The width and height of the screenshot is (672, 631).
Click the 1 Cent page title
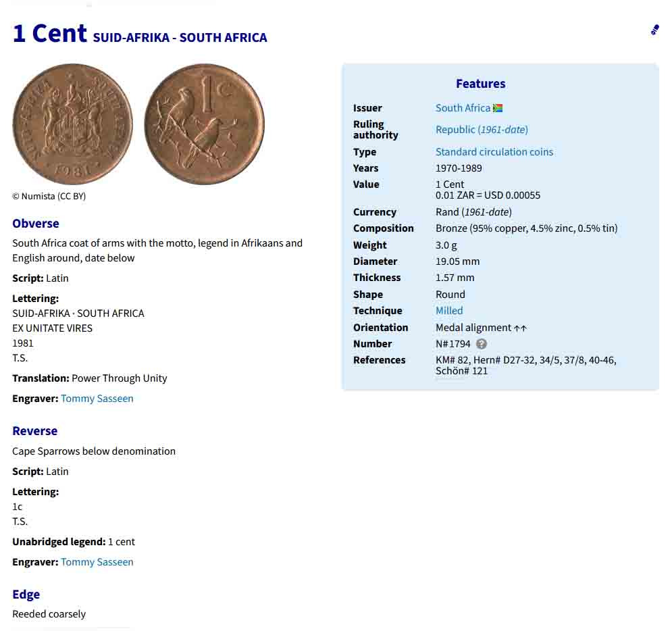[50, 33]
